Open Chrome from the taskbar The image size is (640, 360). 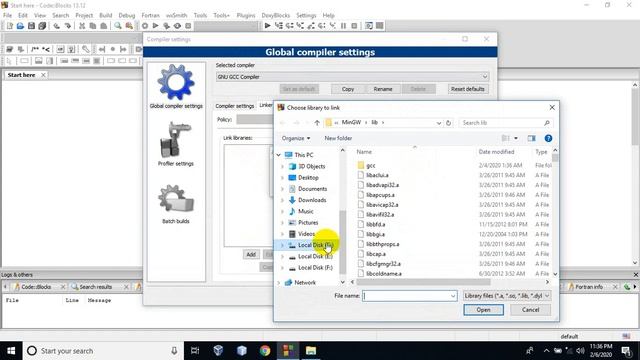tap(265, 351)
